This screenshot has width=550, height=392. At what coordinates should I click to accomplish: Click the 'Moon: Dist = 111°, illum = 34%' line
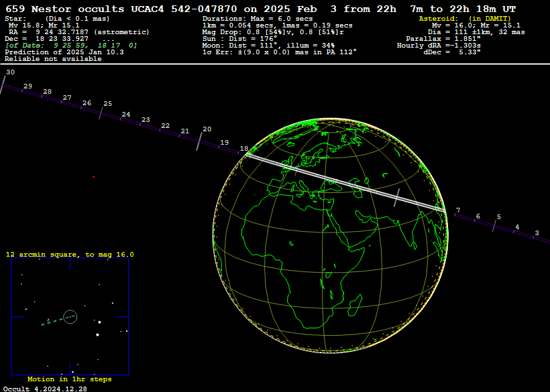(x=268, y=46)
